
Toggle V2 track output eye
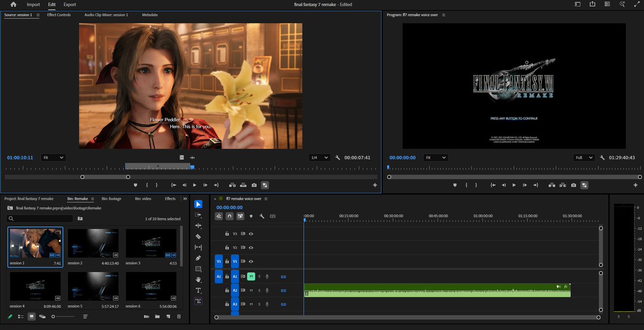251,247
